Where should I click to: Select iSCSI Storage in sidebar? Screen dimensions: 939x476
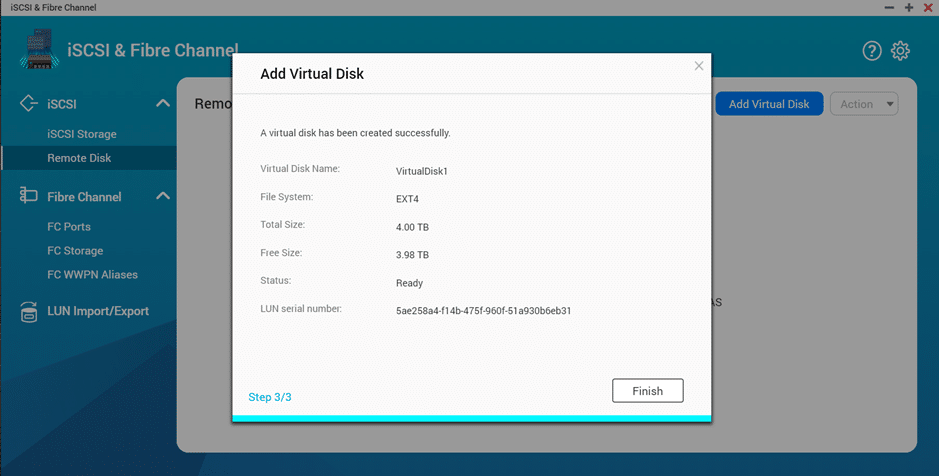(82, 134)
